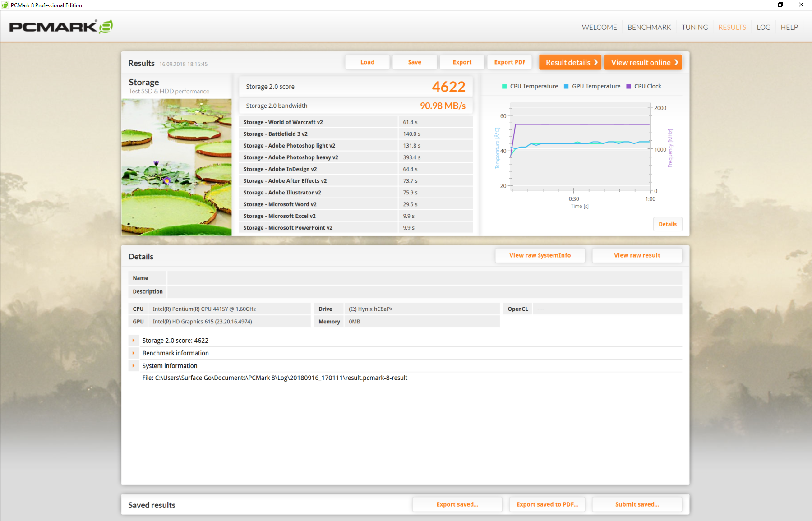812x521 pixels.
Task: Export saved results to PDF
Action: (x=547, y=504)
